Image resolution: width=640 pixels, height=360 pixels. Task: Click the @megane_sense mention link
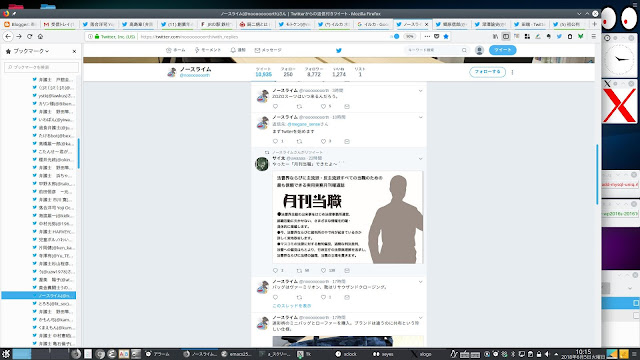click(x=304, y=124)
